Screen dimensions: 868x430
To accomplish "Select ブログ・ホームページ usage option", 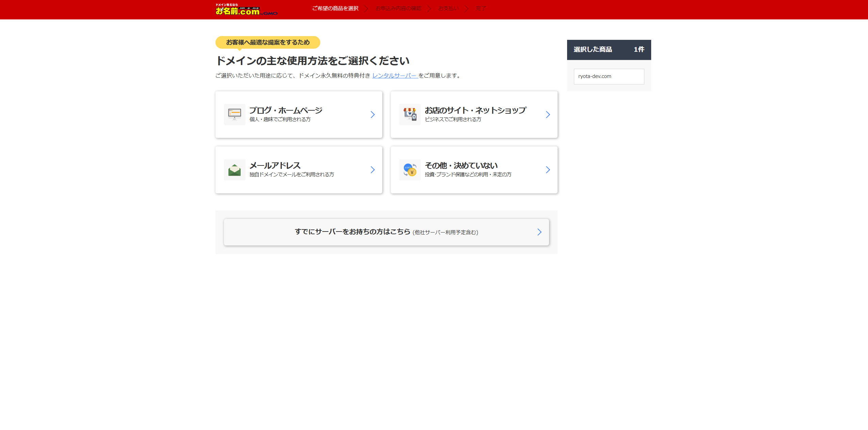I will [x=286, y=110].
